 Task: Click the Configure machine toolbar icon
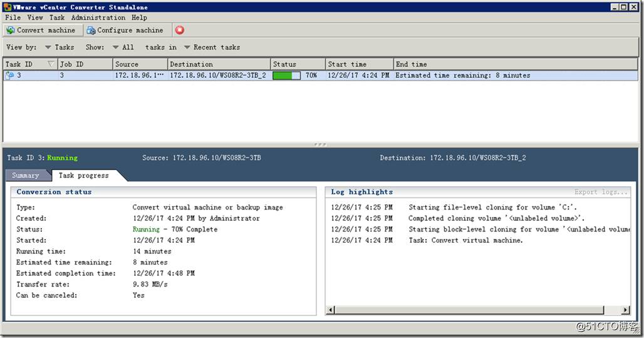[91, 30]
